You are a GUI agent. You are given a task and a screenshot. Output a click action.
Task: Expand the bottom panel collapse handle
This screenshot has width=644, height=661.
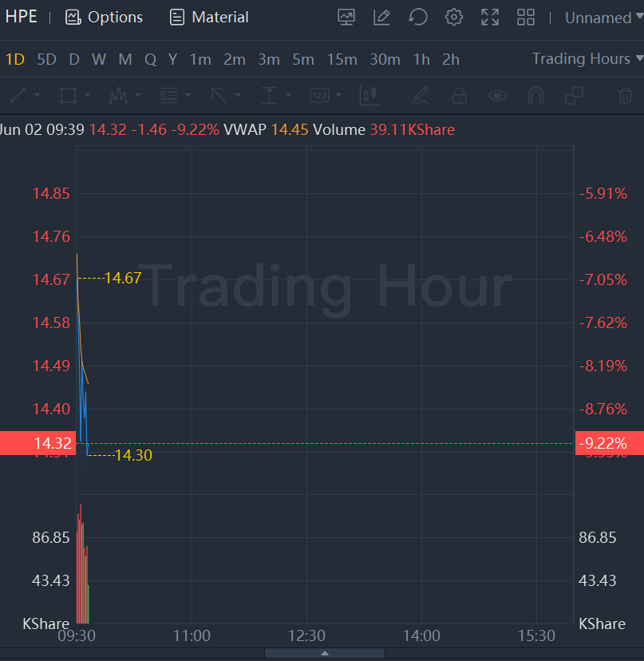point(325,653)
